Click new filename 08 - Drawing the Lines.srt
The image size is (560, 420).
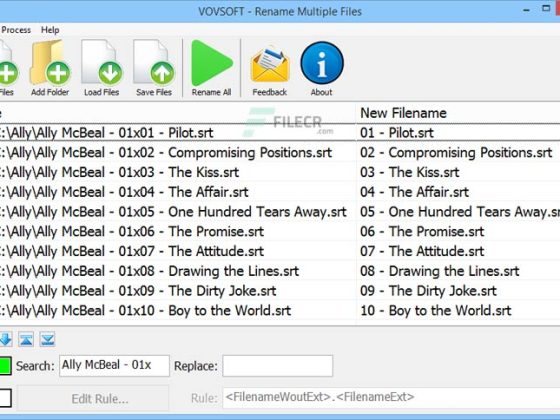440,271
